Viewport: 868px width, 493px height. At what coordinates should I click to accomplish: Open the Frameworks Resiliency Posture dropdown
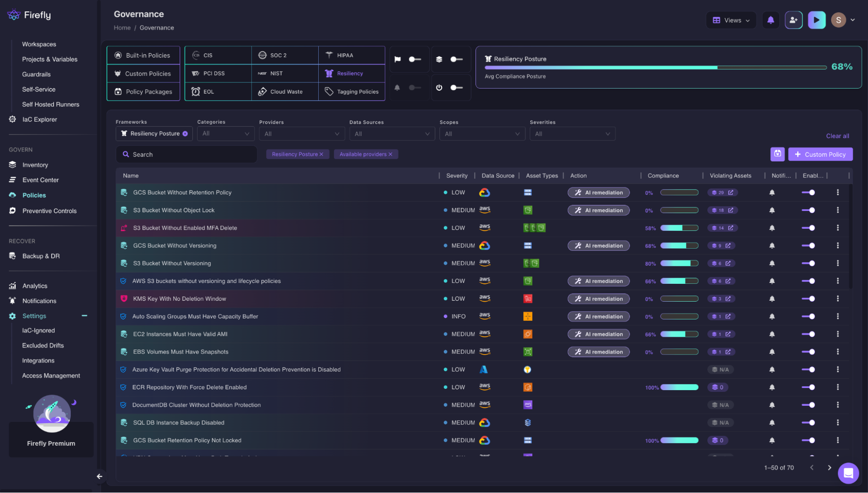pyautogui.click(x=154, y=134)
